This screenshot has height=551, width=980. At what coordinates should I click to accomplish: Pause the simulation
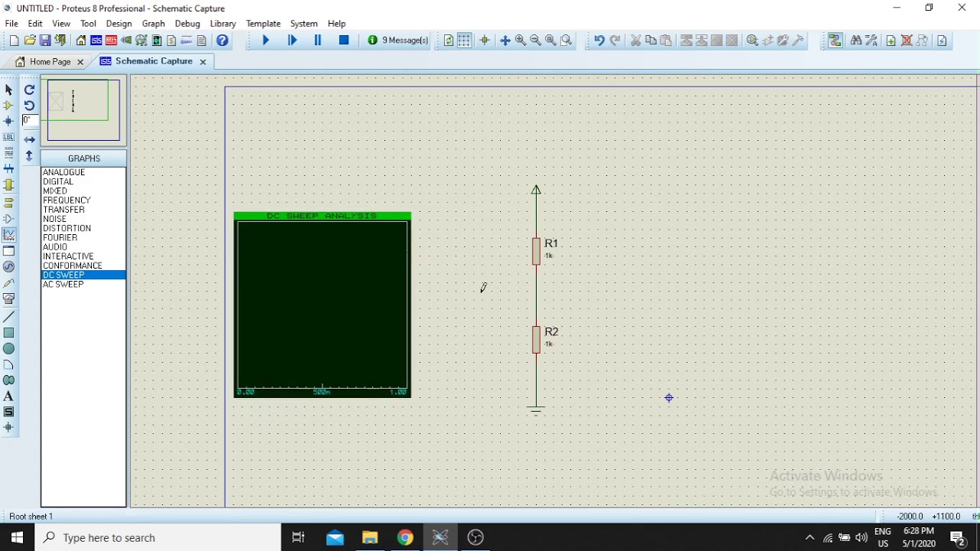pos(318,41)
